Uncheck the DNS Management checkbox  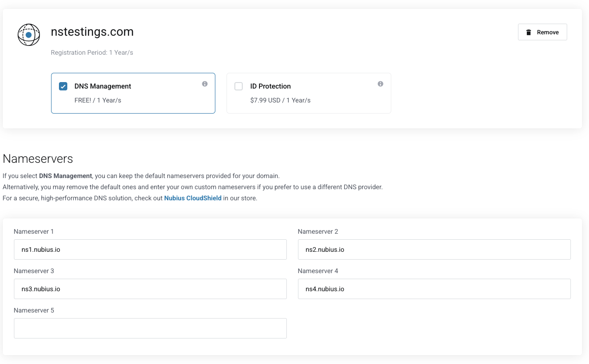[63, 86]
